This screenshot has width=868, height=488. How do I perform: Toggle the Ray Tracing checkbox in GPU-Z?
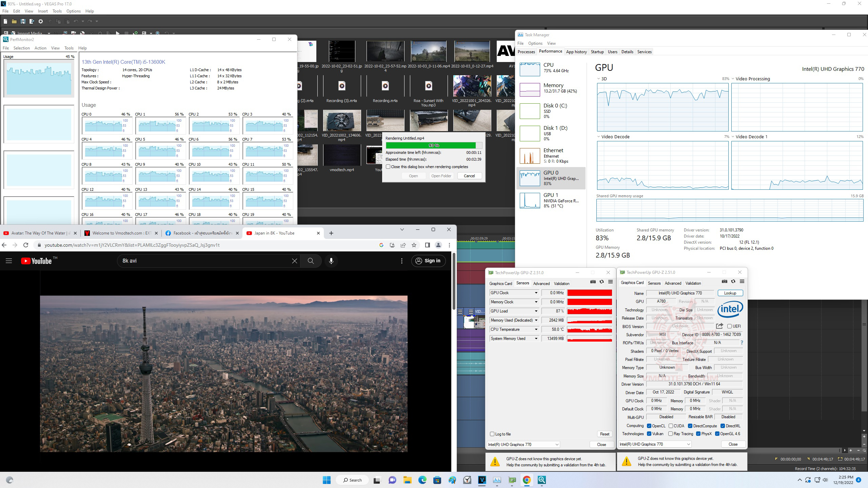point(670,434)
